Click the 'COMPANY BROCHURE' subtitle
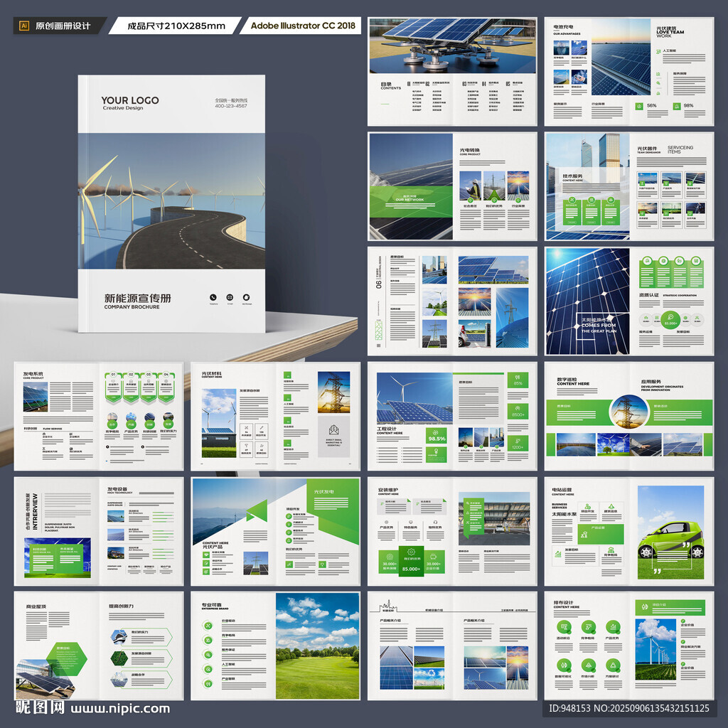This screenshot has width=728, height=728. [132, 307]
